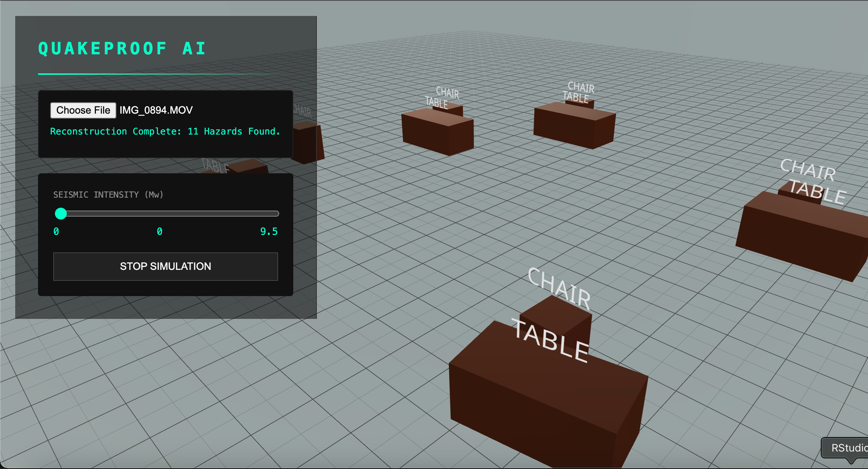The width and height of the screenshot is (868, 469).
Task: Click the QUAKEPROOF AI title
Action: tap(122, 49)
